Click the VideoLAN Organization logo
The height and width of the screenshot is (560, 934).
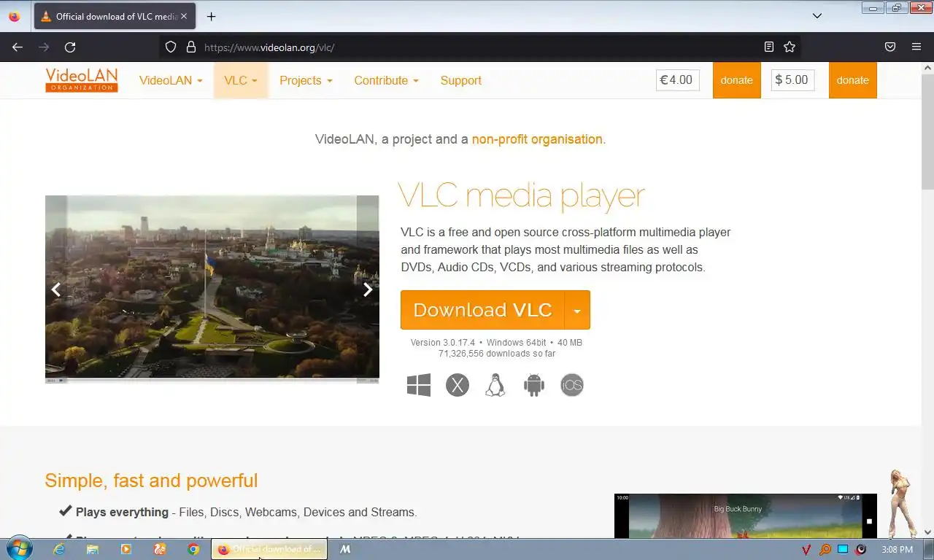pyautogui.click(x=82, y=80)
